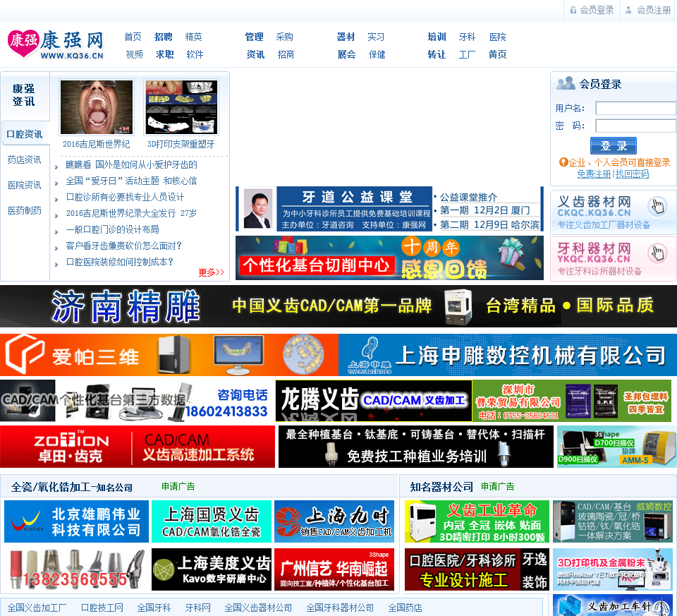Viewport: 677px width, 616px height.
Task: Open 招商 navigation item
Action: click(x=286, y=54)
